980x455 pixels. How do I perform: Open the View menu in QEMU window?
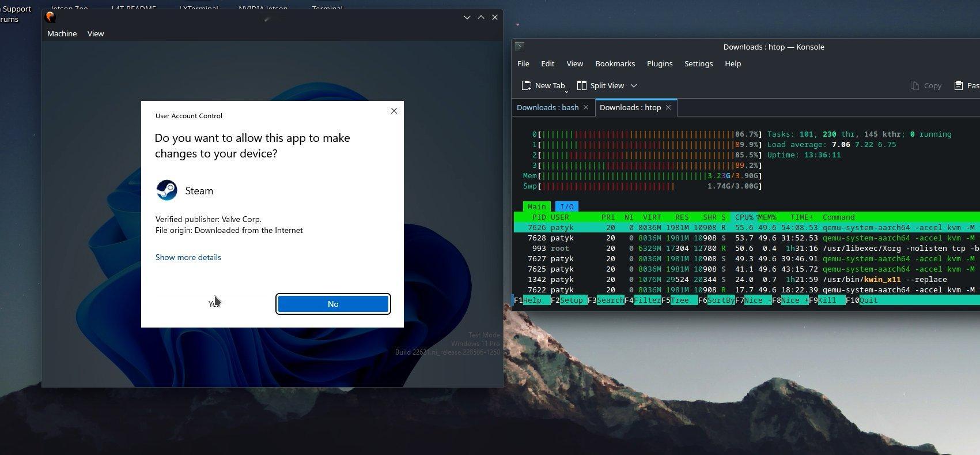[96, 33]
